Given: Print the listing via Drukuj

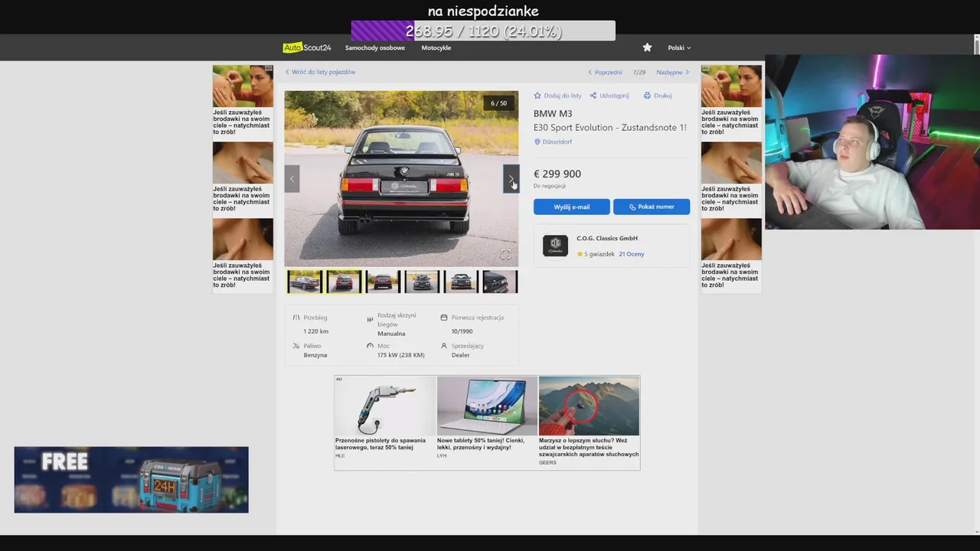Looking at the screenshot, I should pos(658,96).
